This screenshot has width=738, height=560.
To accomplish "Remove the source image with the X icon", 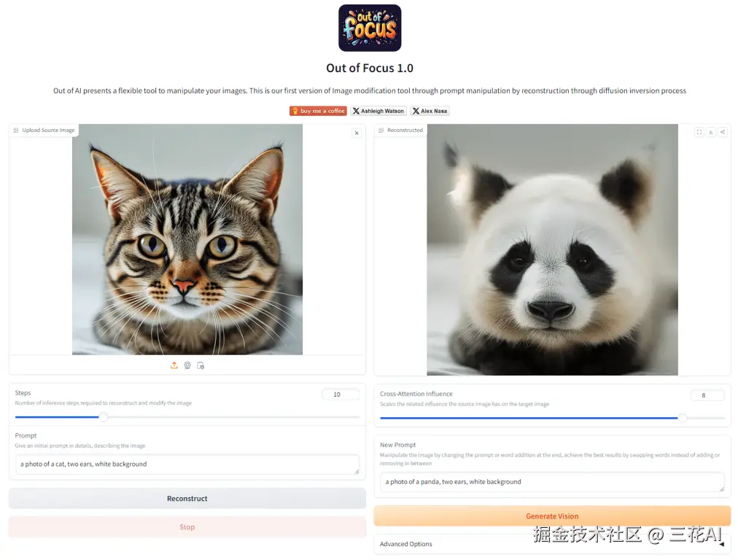I will click(357, 133).
